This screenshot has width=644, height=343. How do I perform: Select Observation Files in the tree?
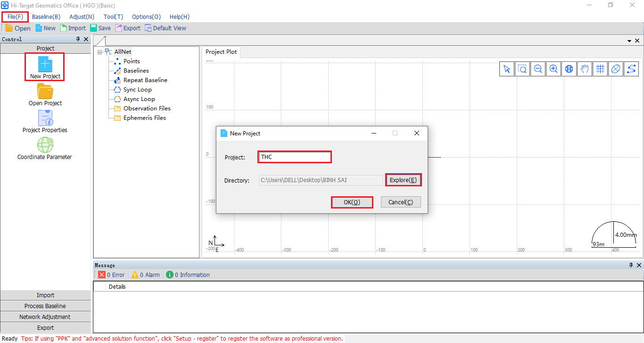(x=147, y=109)
